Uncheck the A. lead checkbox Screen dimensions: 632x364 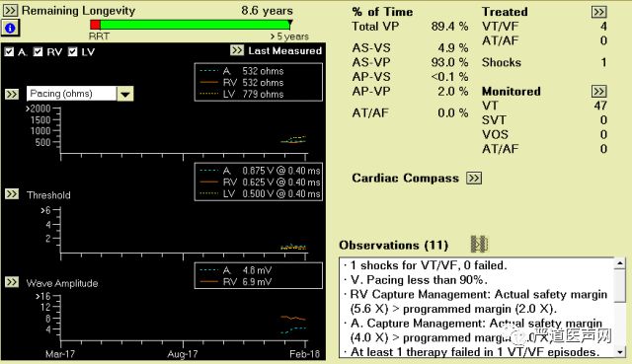pyautogui.click(x=9, y=52)
